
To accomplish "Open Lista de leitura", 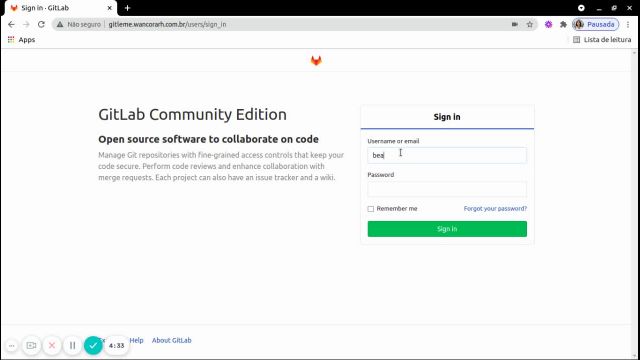I will click(x=602, y=40).
